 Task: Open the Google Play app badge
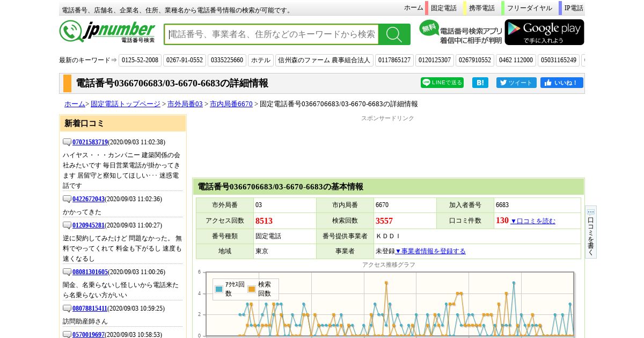tap(544, 32)
